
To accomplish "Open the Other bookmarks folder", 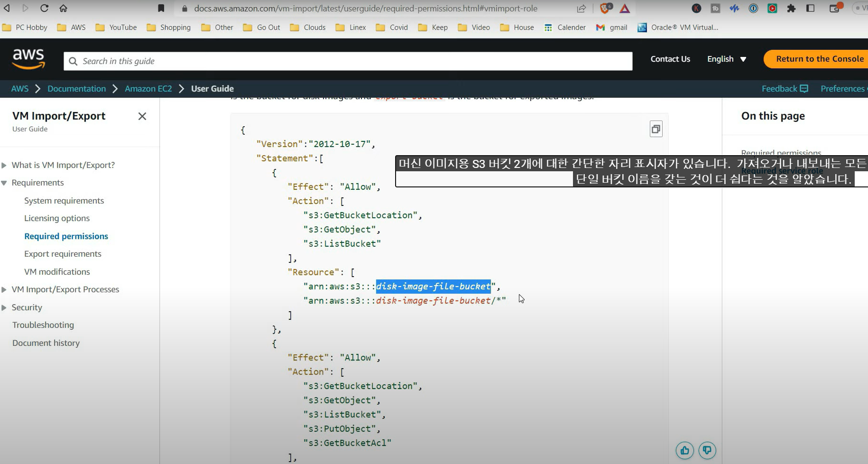I will [217, 28].
